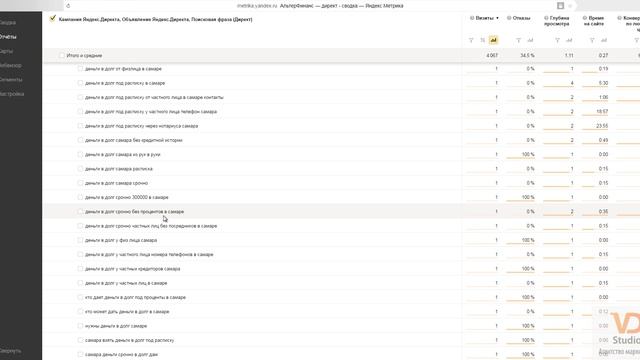Viewport: 640px width, 360px height.
Task: Click the filter funnel icon under Отказы
Action: coord(518,40)
